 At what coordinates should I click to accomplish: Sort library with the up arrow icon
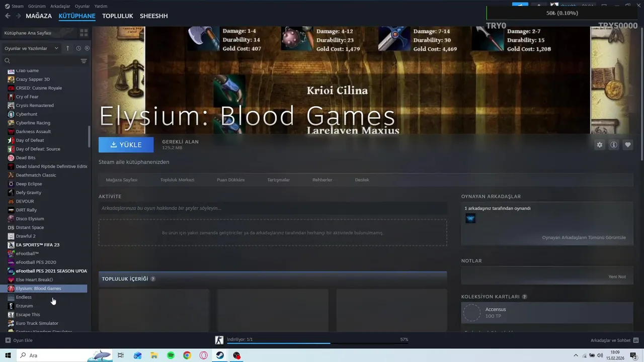(x=68, y=48)
